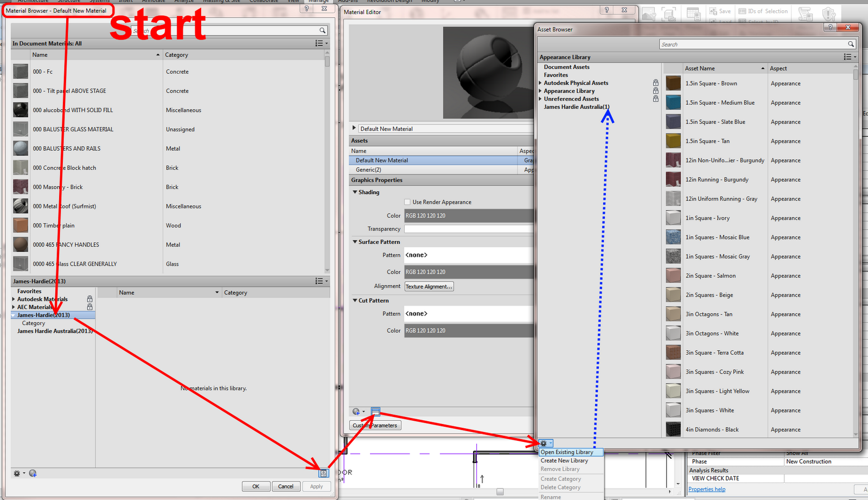This screenshot has width=868, height=500.
Task: Collapse the Surface Pattern section
Action: [355, 242]
